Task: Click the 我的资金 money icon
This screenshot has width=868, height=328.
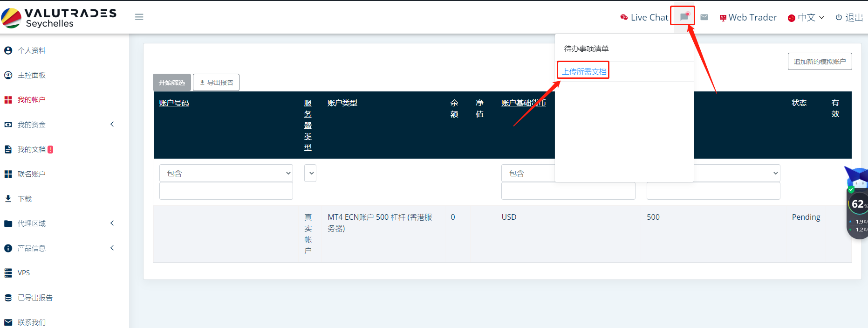Action: 8,125
